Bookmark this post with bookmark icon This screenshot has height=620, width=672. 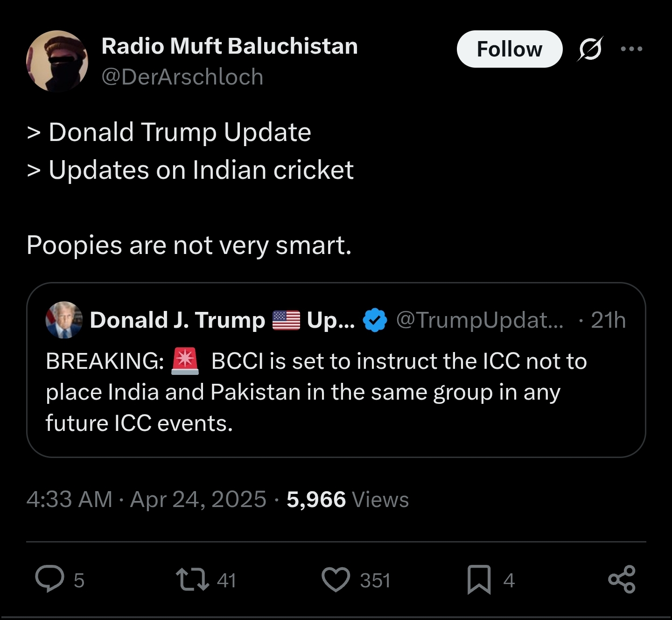click(x=479, y=580)
